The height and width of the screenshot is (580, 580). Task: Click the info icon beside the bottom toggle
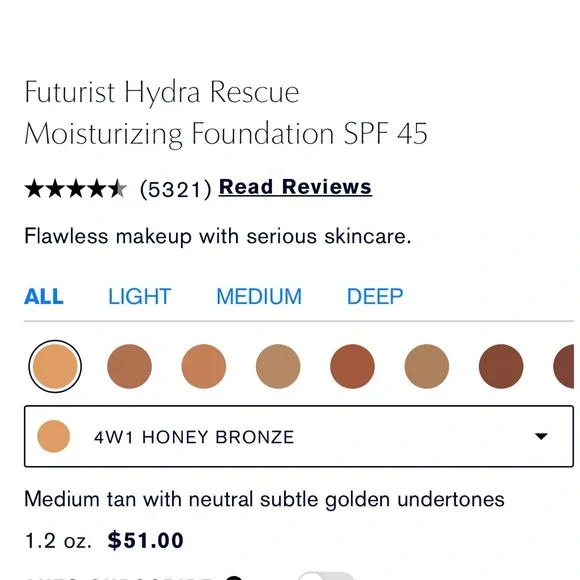[x=234, y=578]
